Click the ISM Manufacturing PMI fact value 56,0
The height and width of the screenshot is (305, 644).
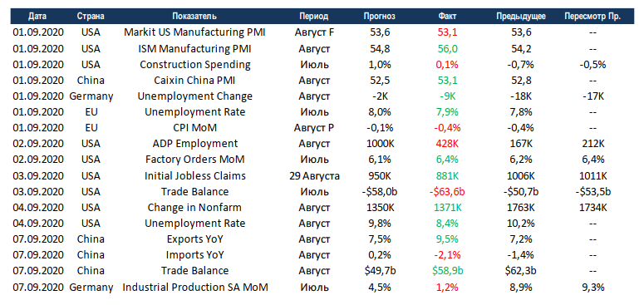tap(448, 49)
